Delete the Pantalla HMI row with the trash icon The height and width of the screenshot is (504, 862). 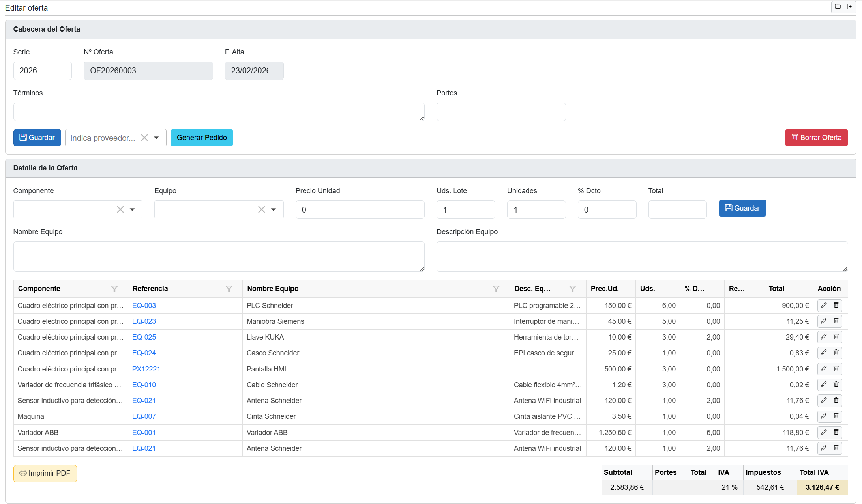836,369
